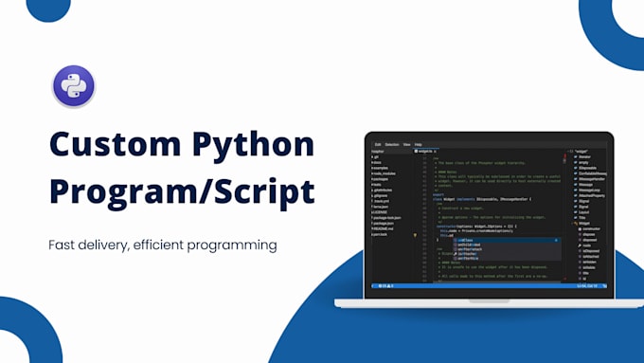Close the autocomplete details info icon

(557, 240)
